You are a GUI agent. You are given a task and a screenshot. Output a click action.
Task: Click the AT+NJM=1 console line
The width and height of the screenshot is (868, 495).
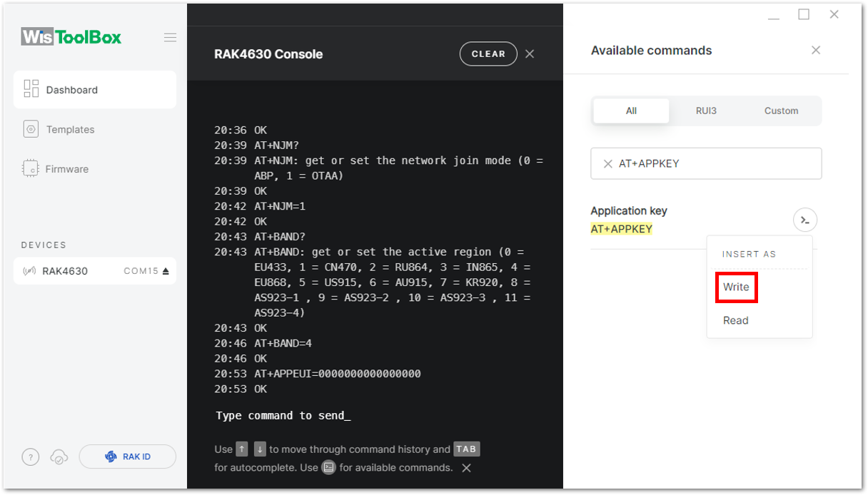pyautogui.click(x=280, y=206)
